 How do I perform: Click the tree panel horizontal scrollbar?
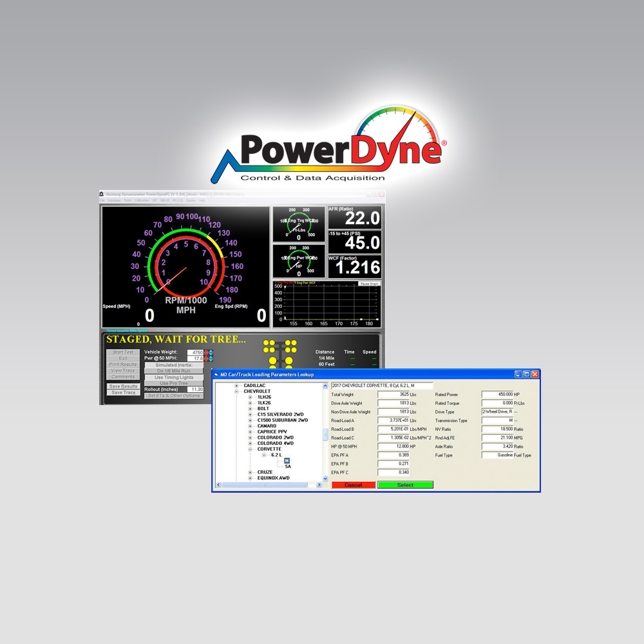[264, 484]
